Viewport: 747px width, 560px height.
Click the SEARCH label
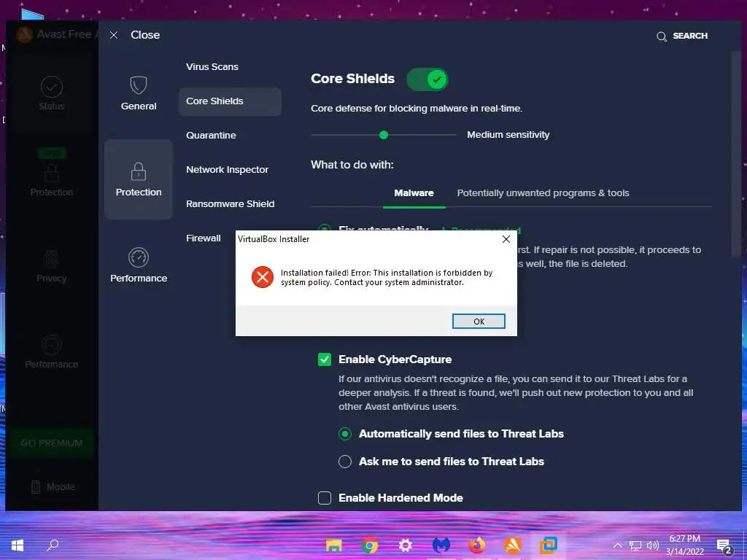690,36
